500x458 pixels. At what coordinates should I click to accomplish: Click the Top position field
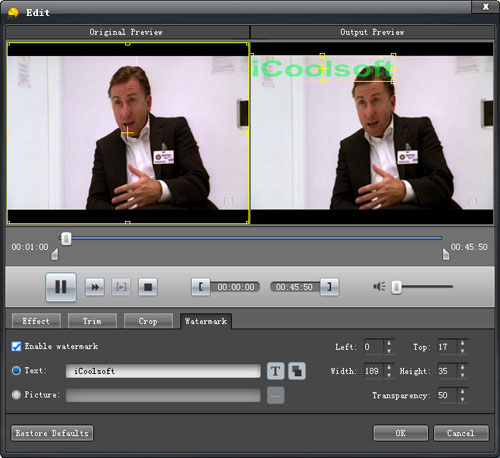coord(448,347)
